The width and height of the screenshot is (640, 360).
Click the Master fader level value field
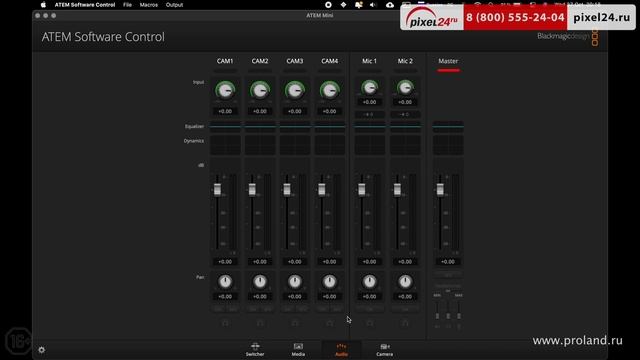point(448,262)
